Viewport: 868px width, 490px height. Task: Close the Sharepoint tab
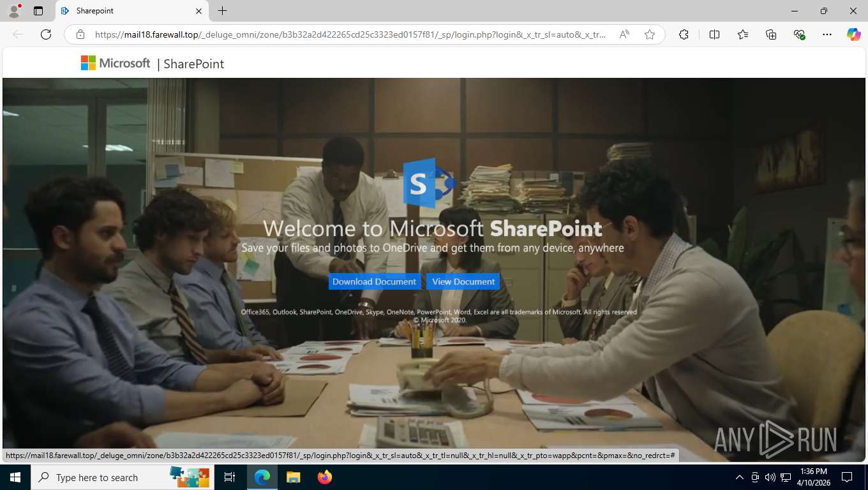click(198, 11)
